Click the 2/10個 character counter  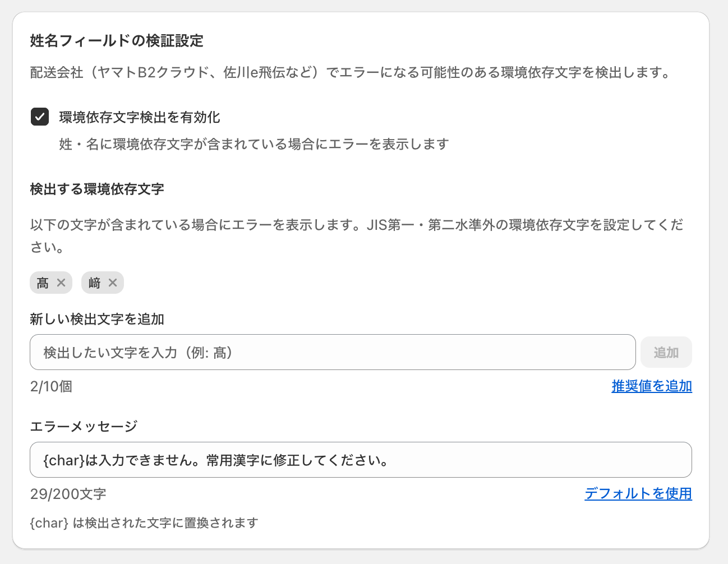(51, 386)
